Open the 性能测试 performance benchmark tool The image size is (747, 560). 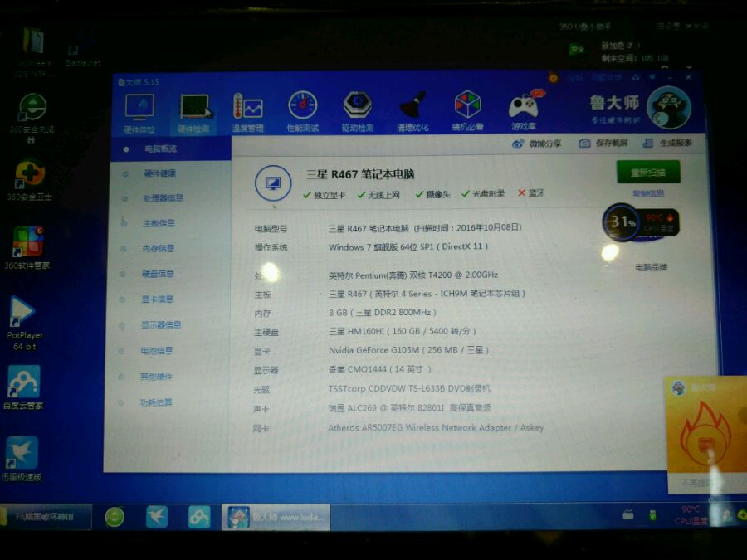[x=302, y=112]
